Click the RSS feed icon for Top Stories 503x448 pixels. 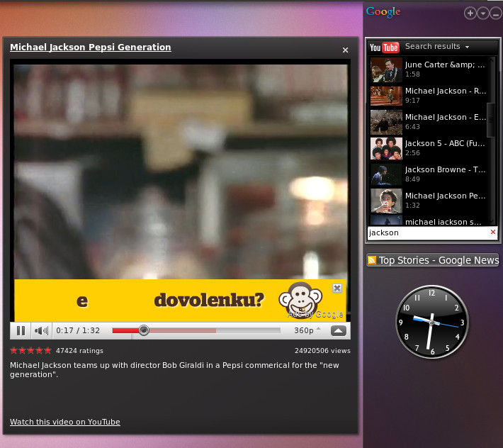point(372,260)
